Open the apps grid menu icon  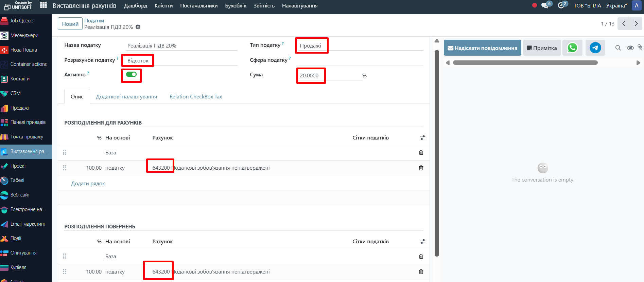tap(43, 5)
